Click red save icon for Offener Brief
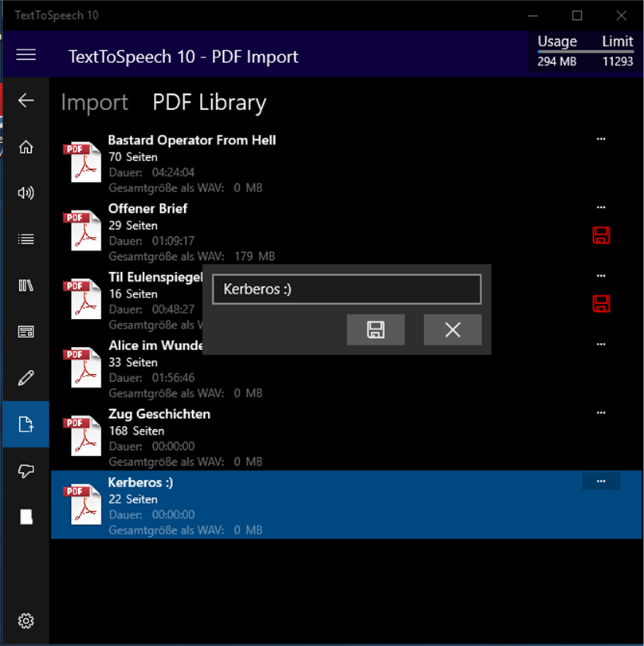 [x=601, y=235]
